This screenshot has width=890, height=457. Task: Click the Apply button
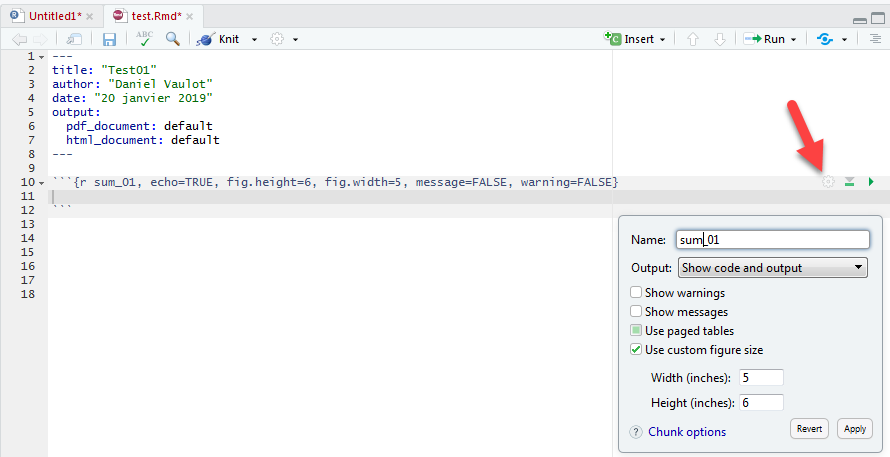coord(854,429)
